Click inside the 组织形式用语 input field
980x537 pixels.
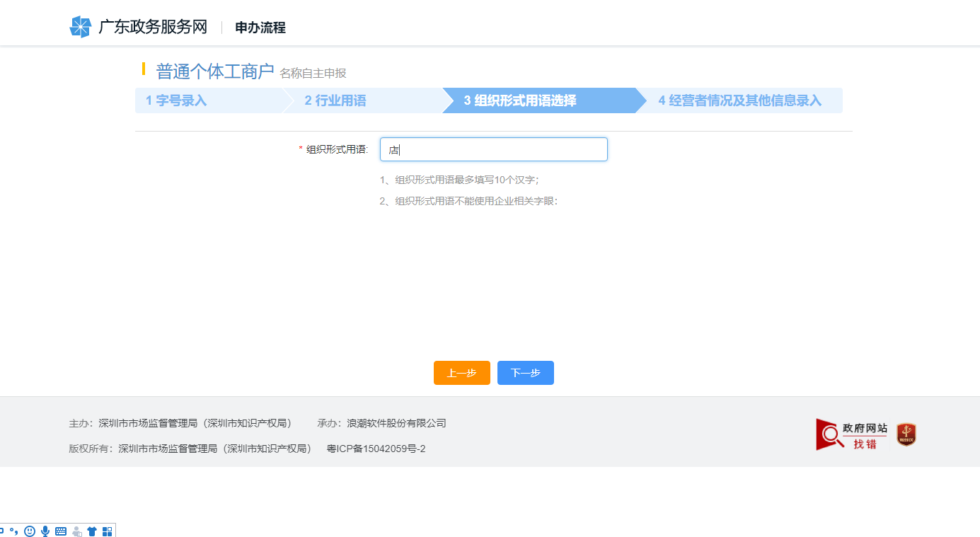pyautogui.click(x=493, y=149)
